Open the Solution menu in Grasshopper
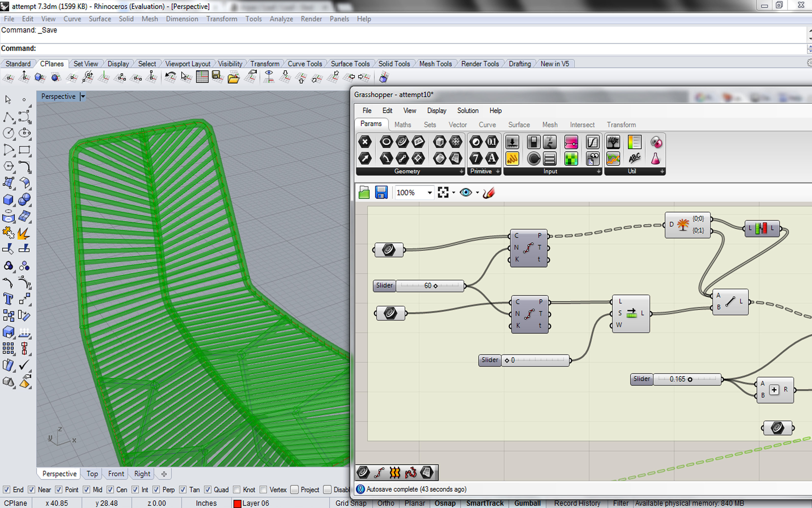Viewport: 812px width, 508px height. 468,111
